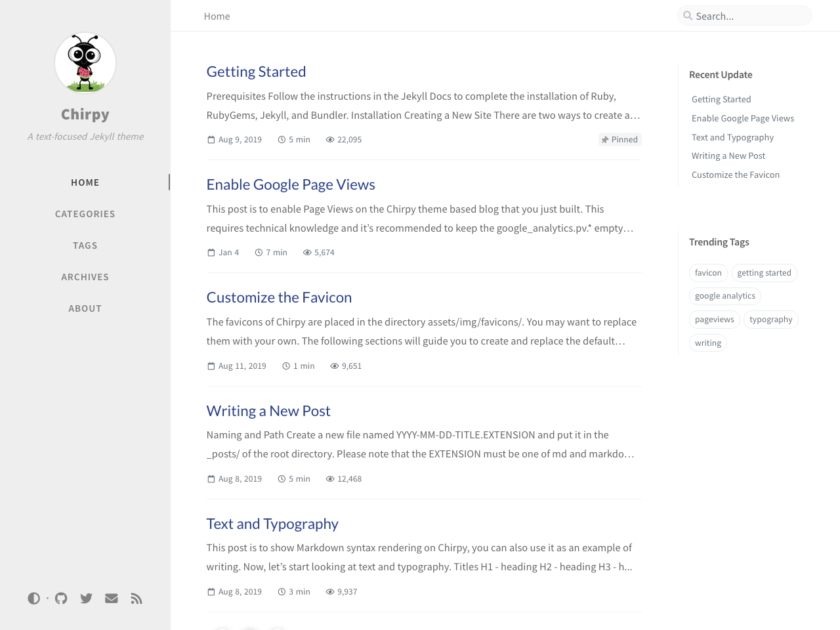This screenshot has width=840, height=630.
Task: Click the Pinned pin badge on Getting Started
Action: pyautogui.click(x=619, y=140)
